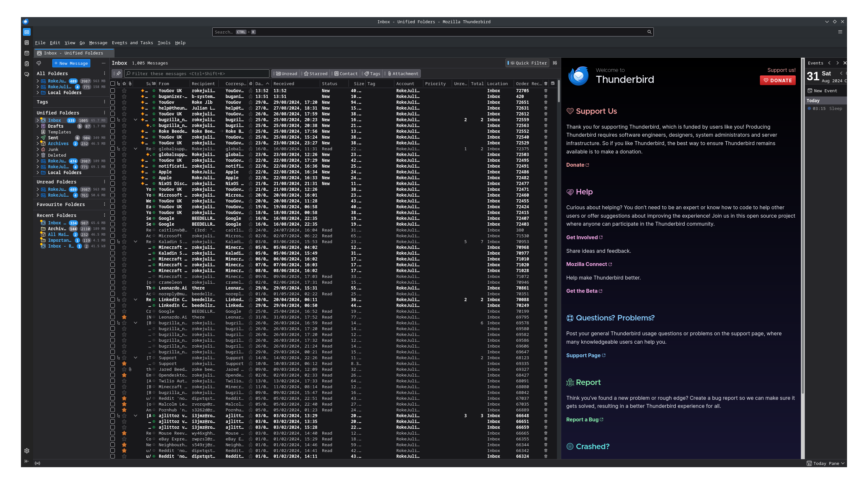Collapse the spaces toolbar with arrow icon
Viewport: 868px width, 492px height.
coord(27,461)
